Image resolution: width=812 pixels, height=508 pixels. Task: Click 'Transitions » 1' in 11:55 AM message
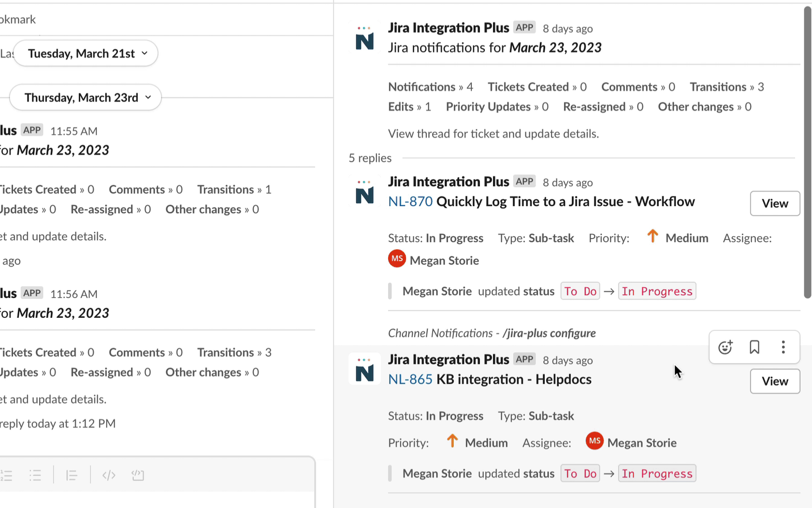tap(234, 190)
